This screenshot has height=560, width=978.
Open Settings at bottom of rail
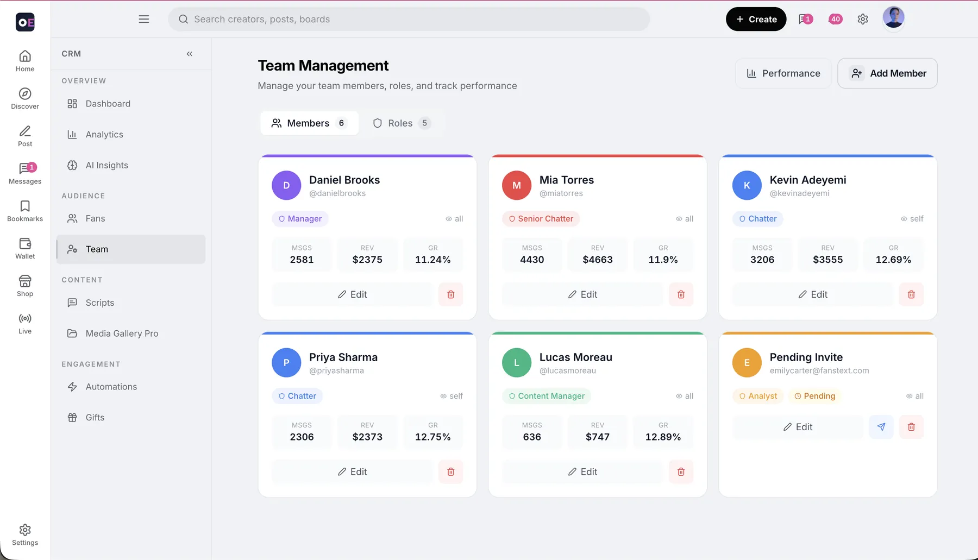click(25, 535)
